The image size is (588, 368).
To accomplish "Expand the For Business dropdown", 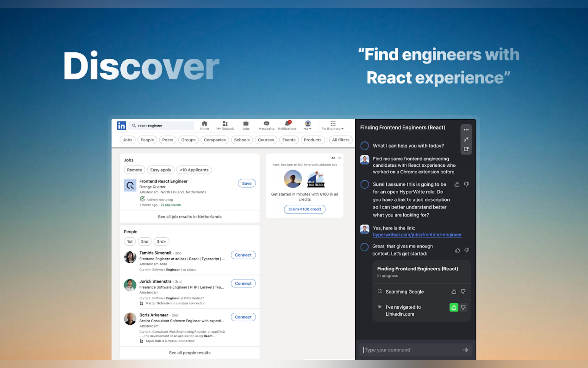I will coord(332,125).
